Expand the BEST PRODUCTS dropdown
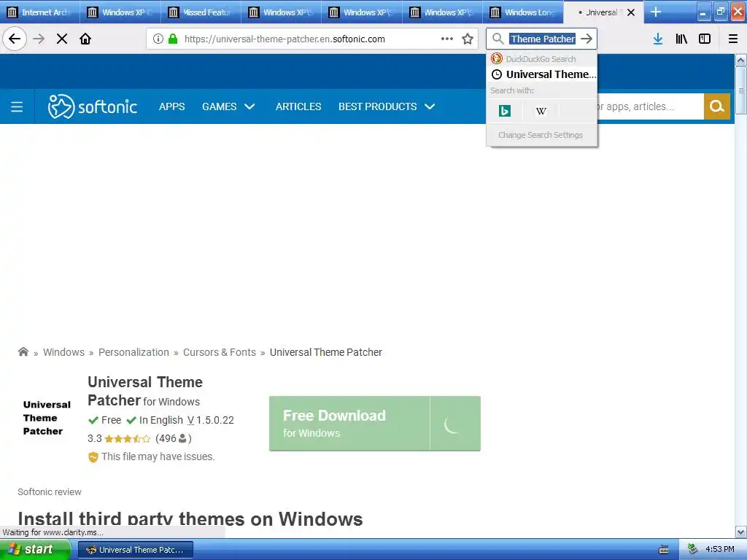The image size is (747, 560). click(x=387, y=106)
